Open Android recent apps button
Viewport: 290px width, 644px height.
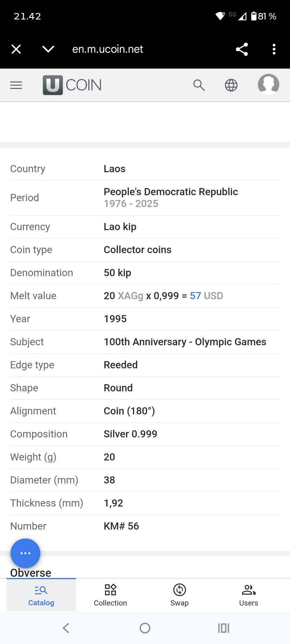point(224,628)
